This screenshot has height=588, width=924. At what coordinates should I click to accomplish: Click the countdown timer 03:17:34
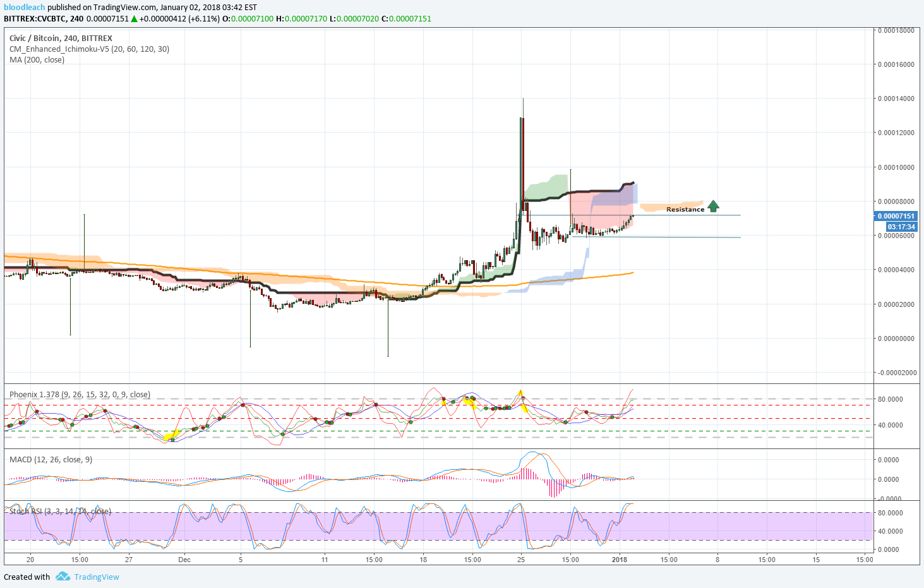tap(901, 227)
